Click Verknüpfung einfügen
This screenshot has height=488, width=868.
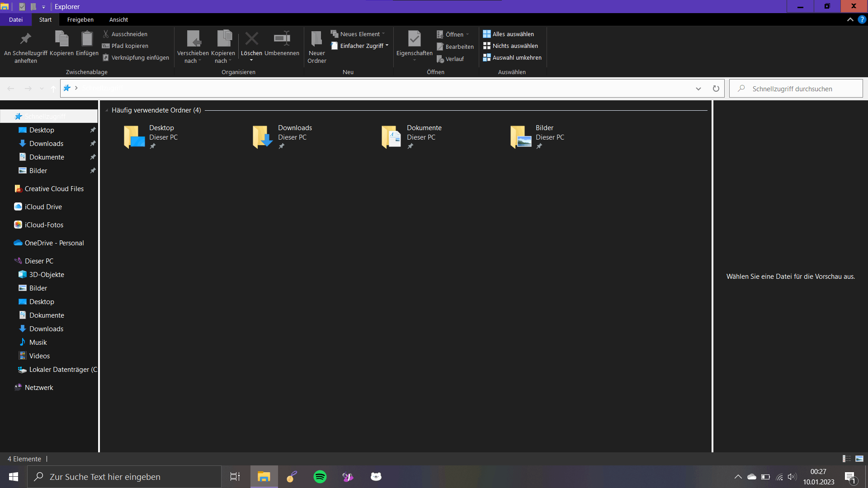click(x=136, y=57)
